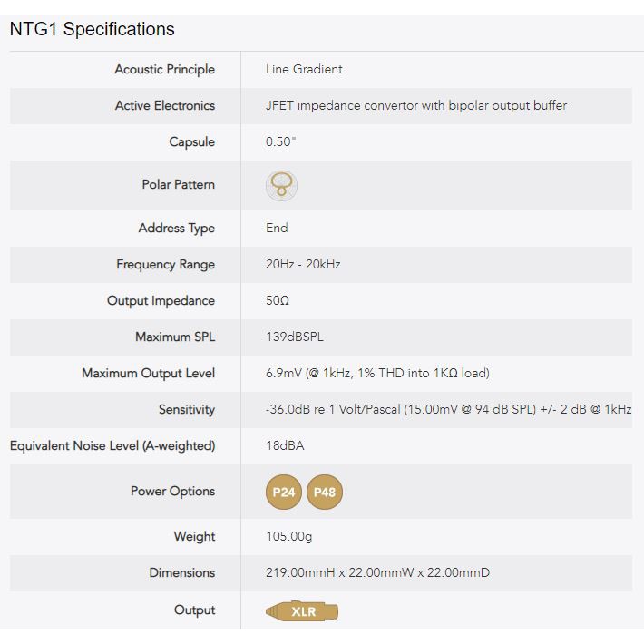Click the 20Hz - 20kHz value
644x644 pixels.
pyautogui.click(x=303, y=265)
